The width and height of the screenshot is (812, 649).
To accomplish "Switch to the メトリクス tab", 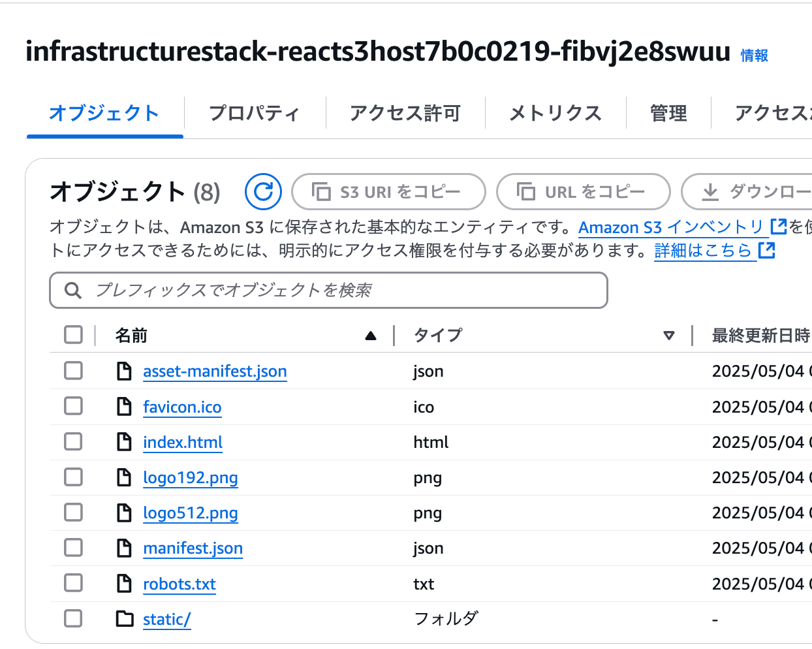I will [555, 113].
